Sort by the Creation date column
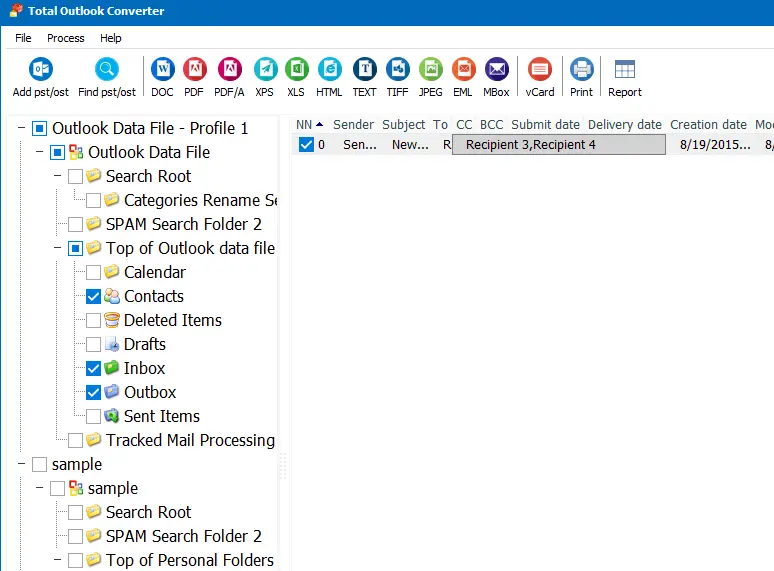 [x=708, y=125]
